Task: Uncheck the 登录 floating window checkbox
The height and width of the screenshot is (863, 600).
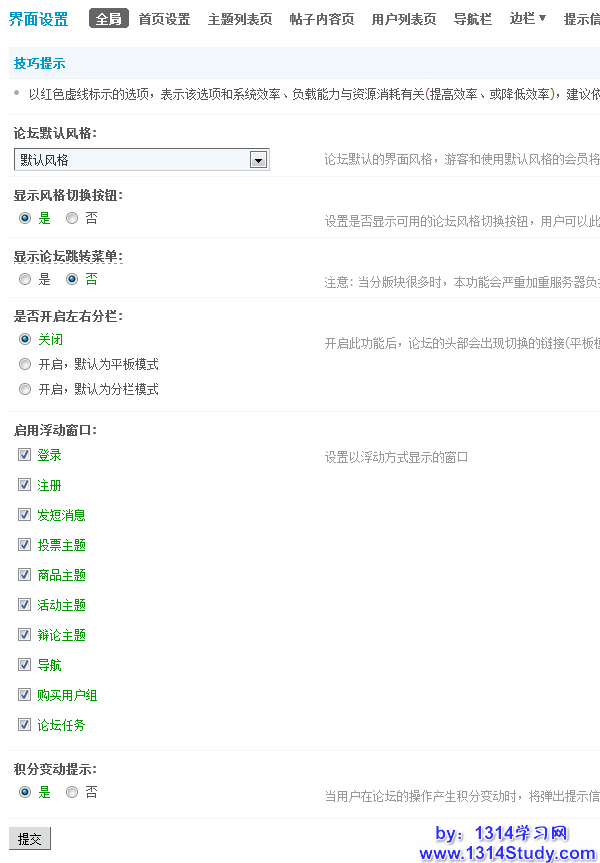Action: [25, 455]
